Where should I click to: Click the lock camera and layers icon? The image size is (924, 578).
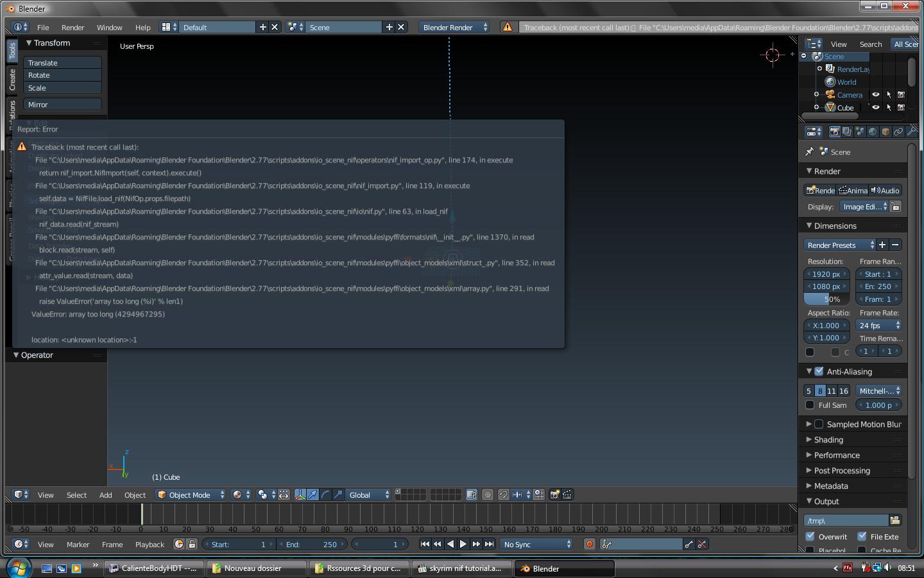(x=472, y=495)
